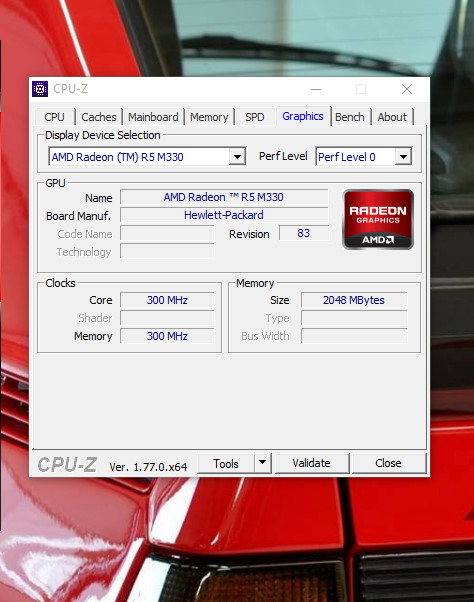Screen dimensions: 474x602
Task: Click the Memory clock 300 MHz field
Action: coord(167,336)
